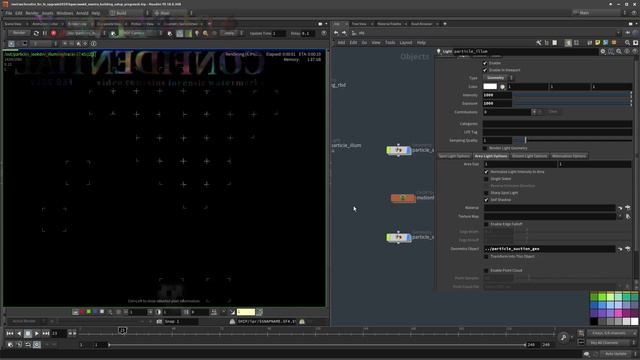
Task: Switch to Area Light Options tab
Action: (491, 156)
